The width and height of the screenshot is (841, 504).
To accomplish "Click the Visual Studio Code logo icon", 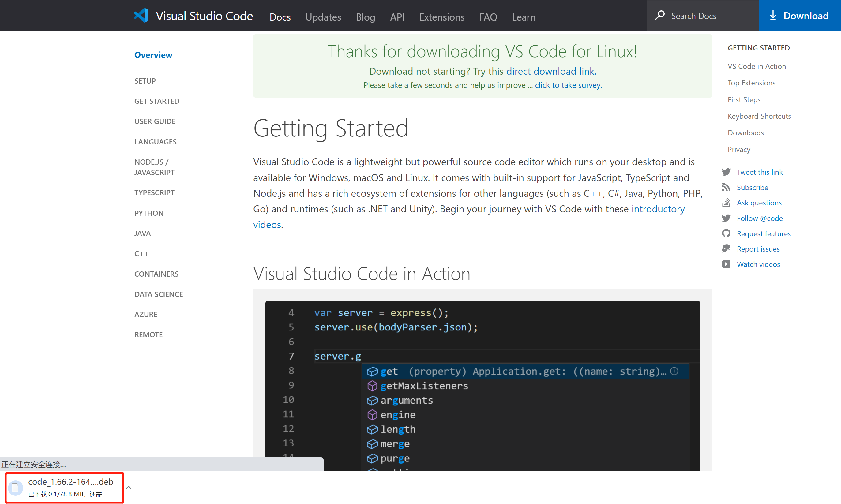I will [x=141, y=16].
